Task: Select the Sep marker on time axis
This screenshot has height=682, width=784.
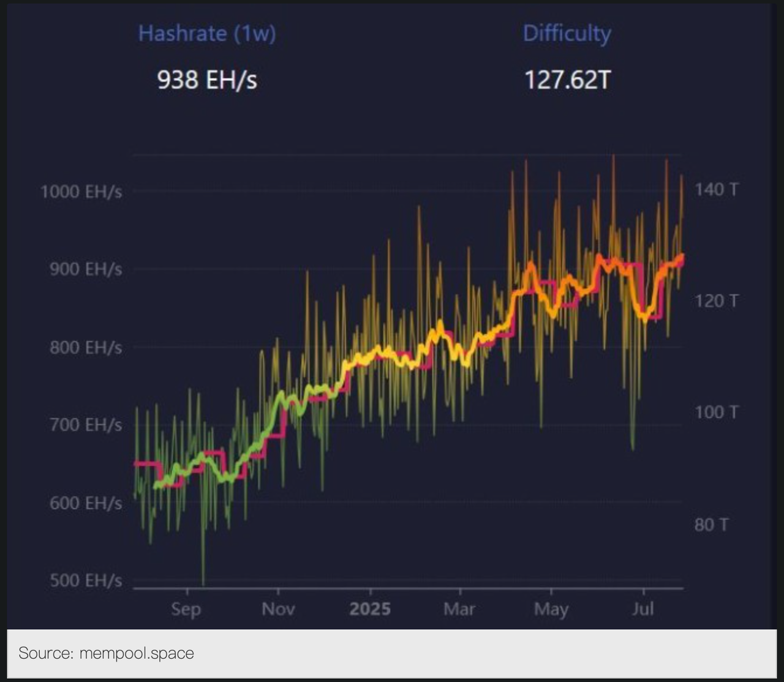Action: pyautogui.click(x=186, y=609)
